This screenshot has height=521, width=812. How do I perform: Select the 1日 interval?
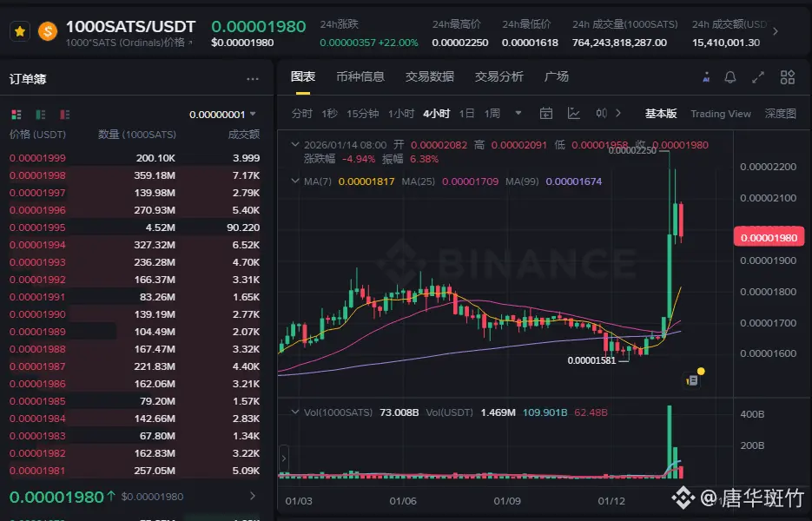click(x=466, y=114)
